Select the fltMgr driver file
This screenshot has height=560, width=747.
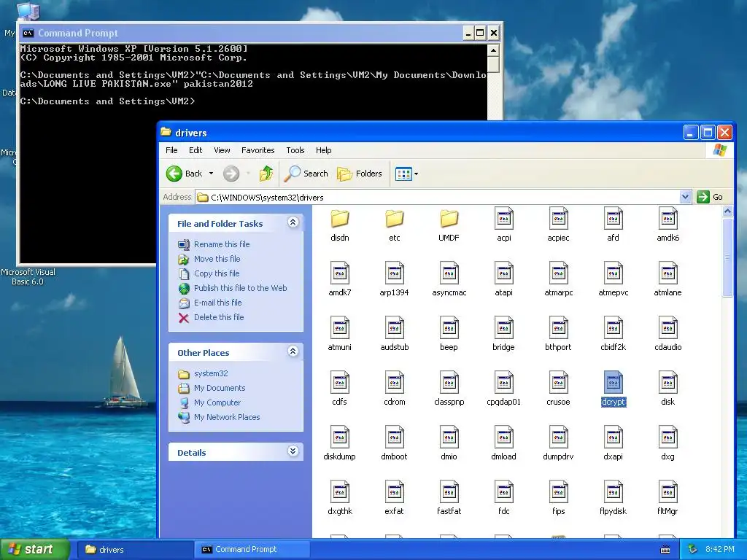coord(667,492)
